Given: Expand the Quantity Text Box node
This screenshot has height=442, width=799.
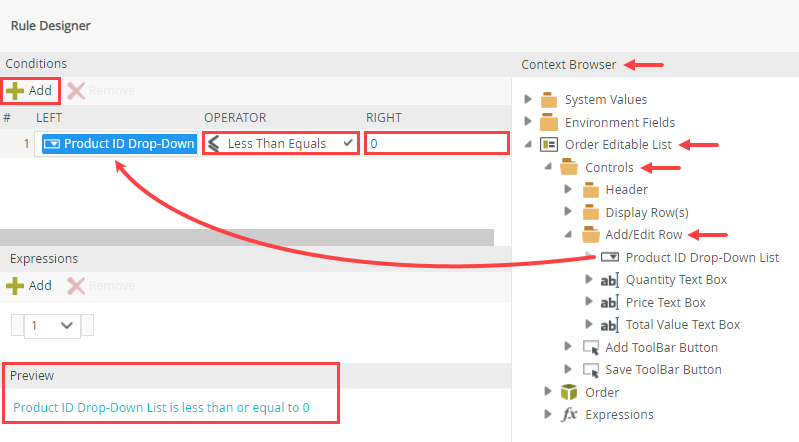Looking at the screenshot, I should coord(589,279).
